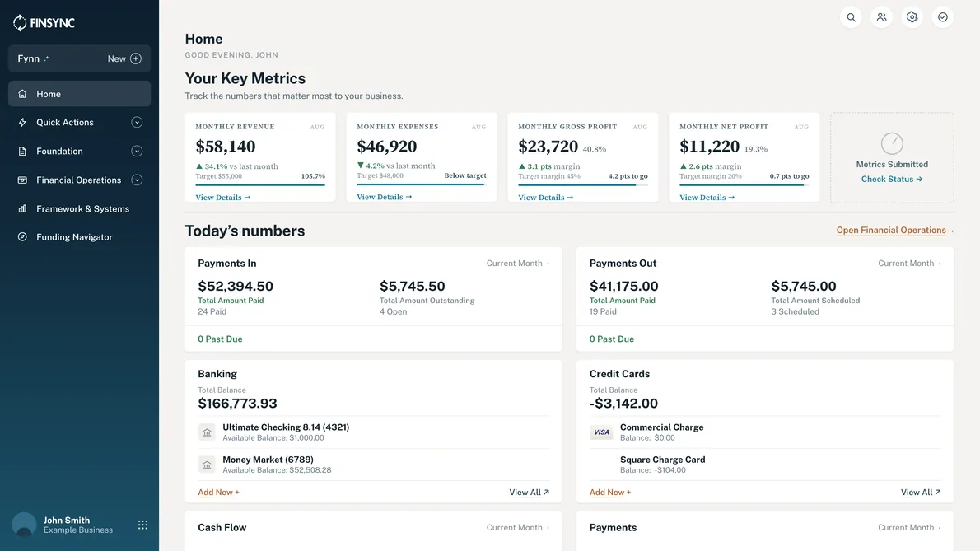
Task: Open Foundation menu item
Action: tap(79, 152)
